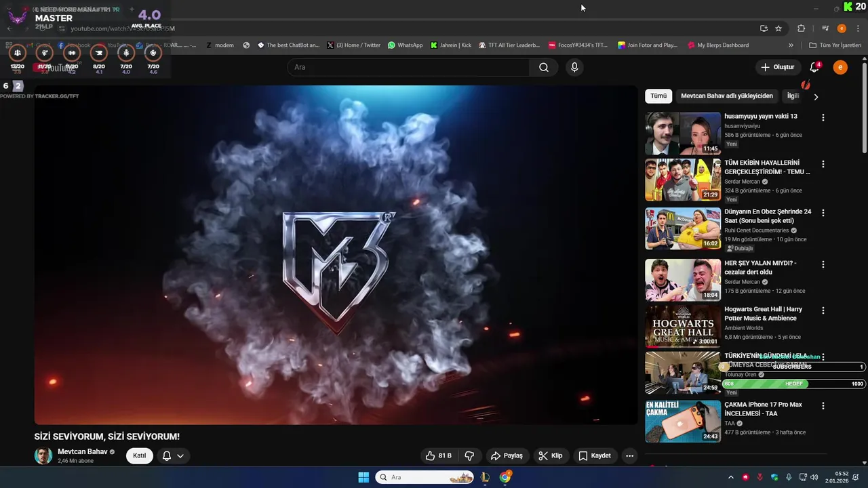Open account avatar menu on YouTube

840,67
